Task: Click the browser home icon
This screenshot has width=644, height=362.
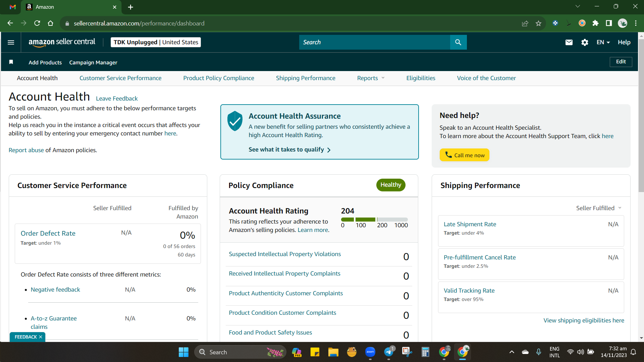Action: point(51,23)
